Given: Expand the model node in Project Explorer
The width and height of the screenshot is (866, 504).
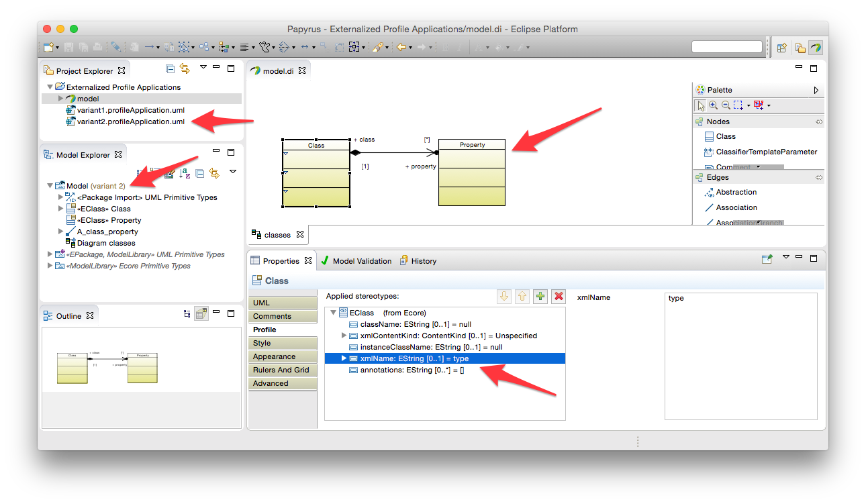Looking at the screenshot, I should pyautogui.click(x=60, y=98).
